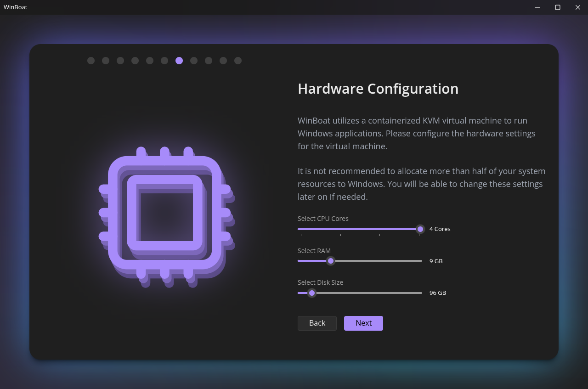588x389 pixels.
Task: Select the second step indicator dot
Action: (x=106, y=61)
